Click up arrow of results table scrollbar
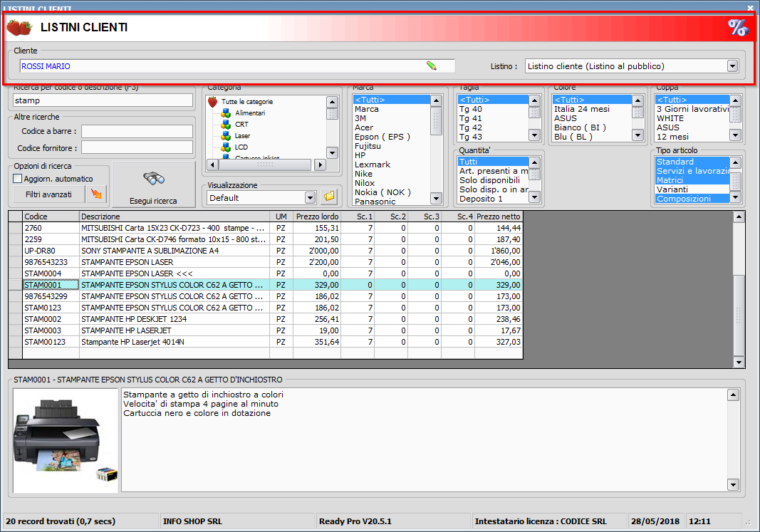The width and height of the screenshot is (760, 532). point(739,217)
